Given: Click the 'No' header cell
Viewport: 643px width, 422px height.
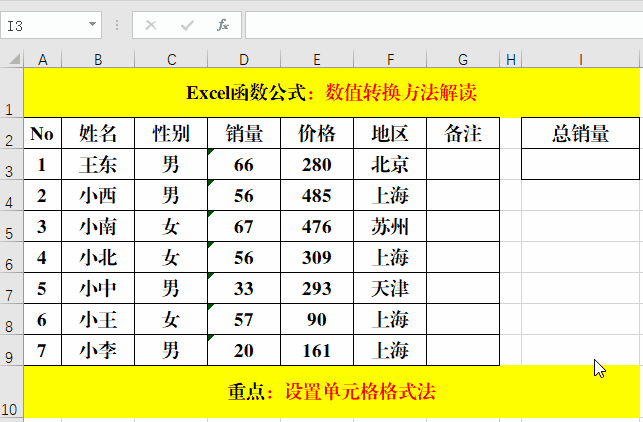Looking at the screenshot, I should coord(43,133).
